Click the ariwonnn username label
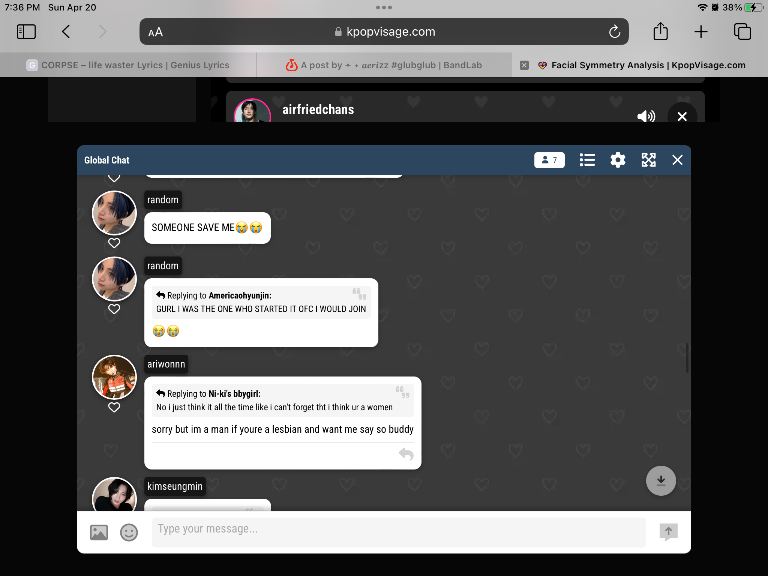The width and height of the screenshot is (768, 576). pyautogui.click(x=166, y=364)
